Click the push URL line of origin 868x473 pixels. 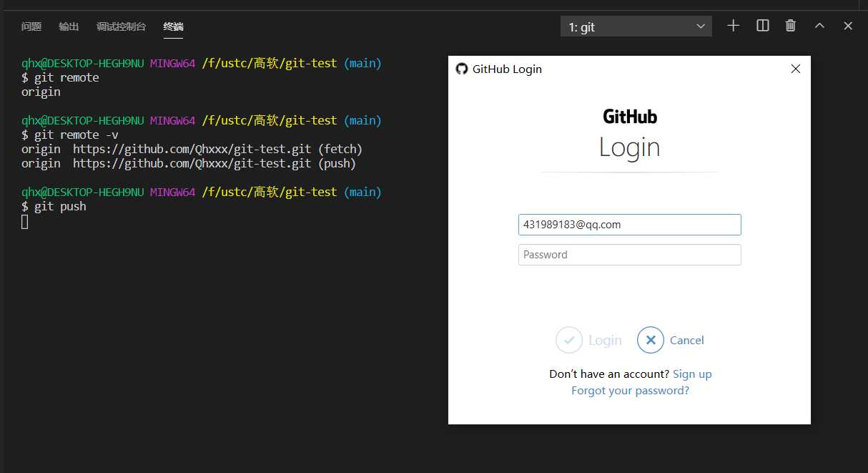(189, 163)
